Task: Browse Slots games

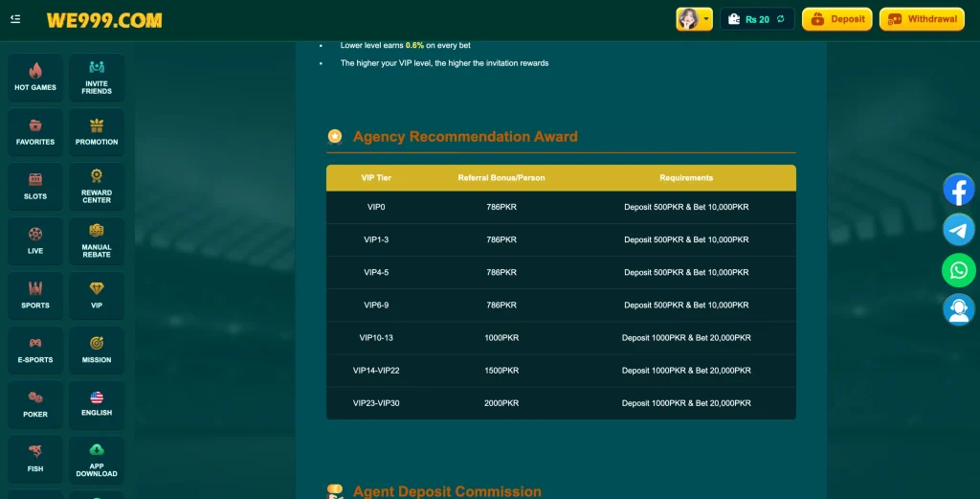Action: click(35, 187)
